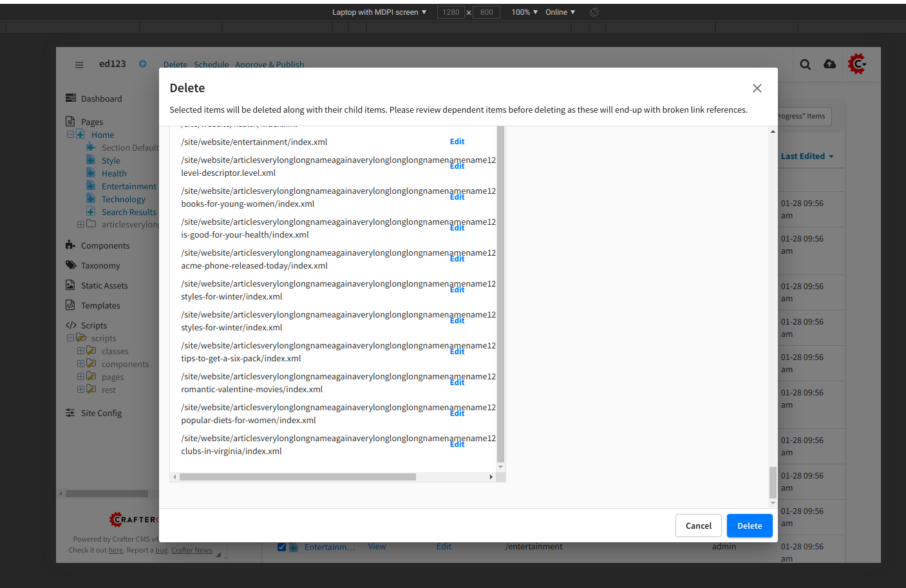The height and width of the screenshot is (588, 906).
Task: Collapse the scripts folder node
Action: [x=70, y=337]
